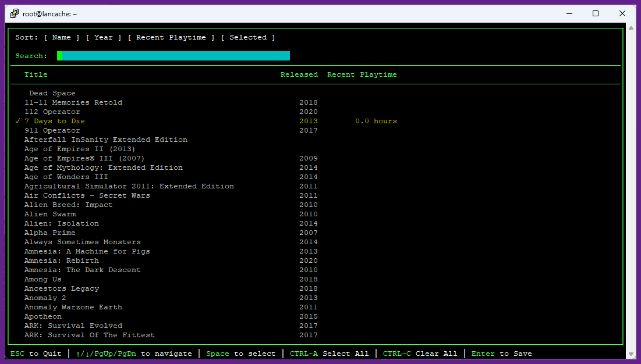Viewport: 641px width, 364px height.
Task: Select Age of Empires II (2013)
Action: (79, 149)
